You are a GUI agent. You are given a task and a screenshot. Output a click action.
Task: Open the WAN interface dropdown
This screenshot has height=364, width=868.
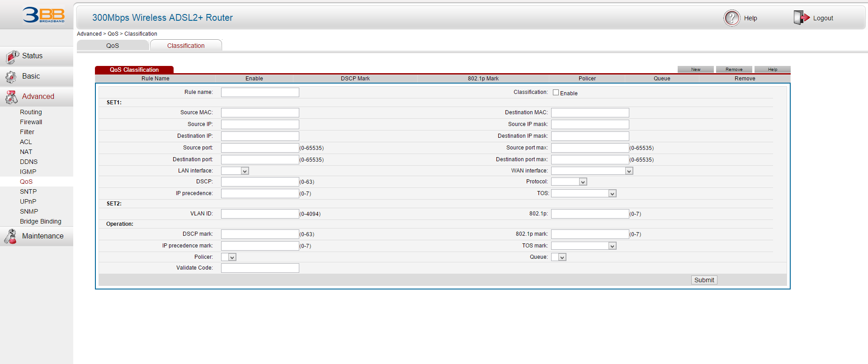tap(592, 171)
